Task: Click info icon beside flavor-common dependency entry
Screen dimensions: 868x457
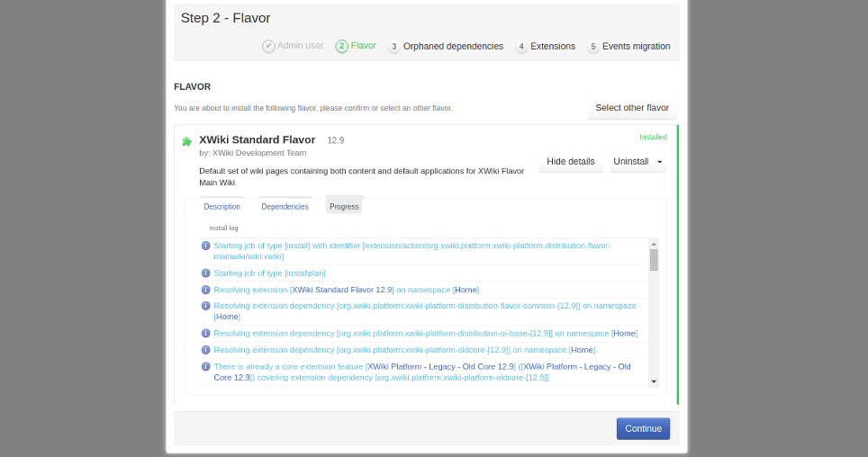Action: click(x=205, y=306)
